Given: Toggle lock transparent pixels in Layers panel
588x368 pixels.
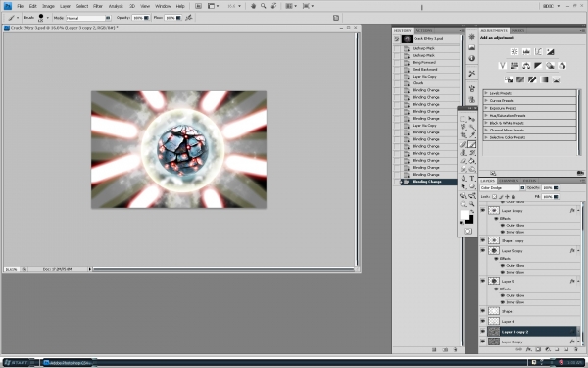Looking at the screenshot, I should click(494, 197).
